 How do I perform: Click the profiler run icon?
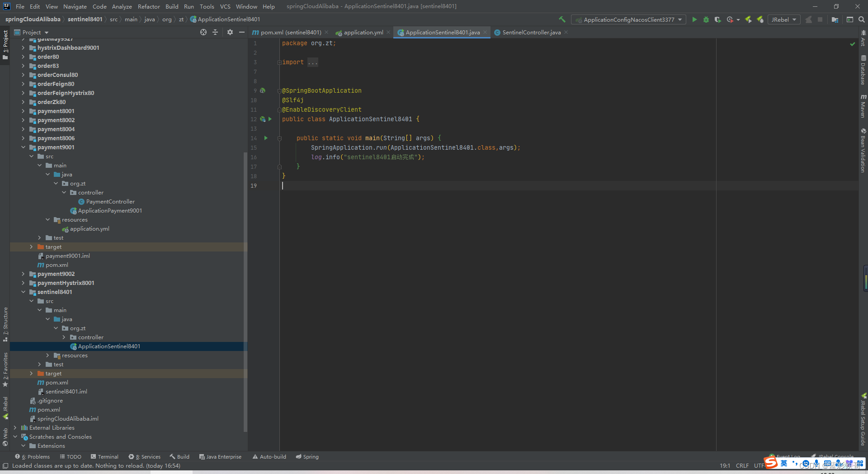[x=730, y=19]
